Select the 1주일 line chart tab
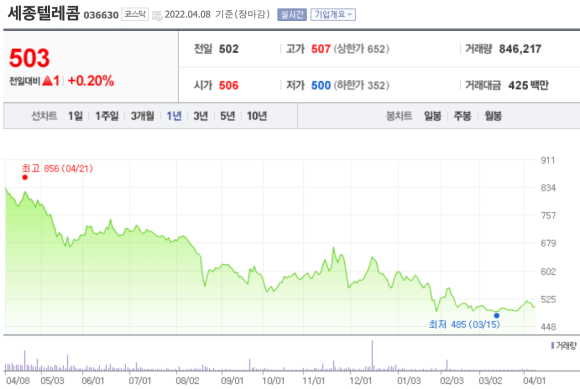Viewport: 580px width, 389px height. tap(107, 116)
